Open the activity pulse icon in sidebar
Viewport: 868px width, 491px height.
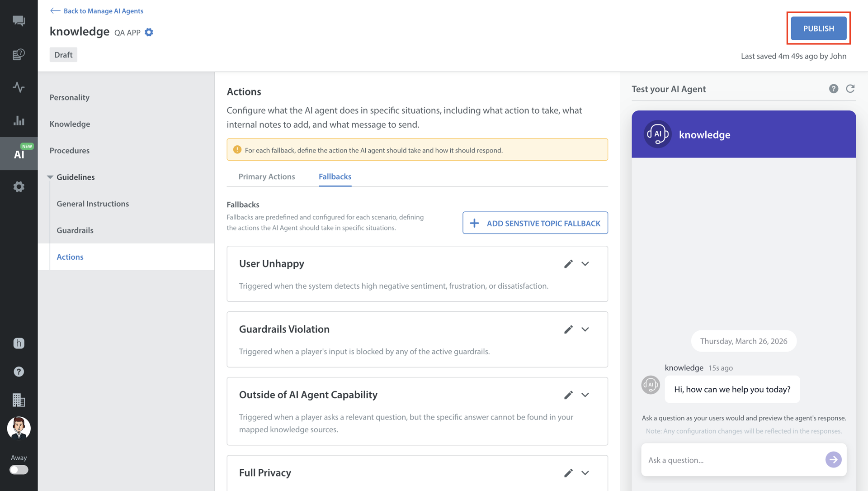click(19, 87)
